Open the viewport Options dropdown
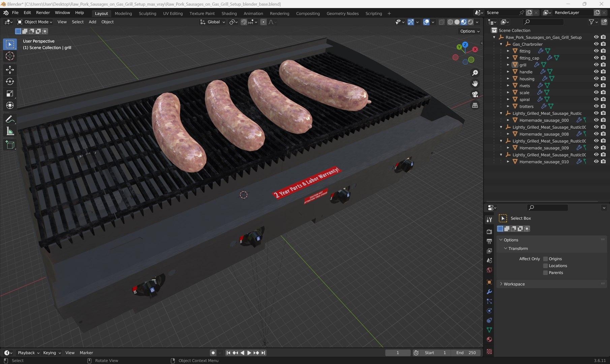Viewport: 610px width, 364px height. 470,31
